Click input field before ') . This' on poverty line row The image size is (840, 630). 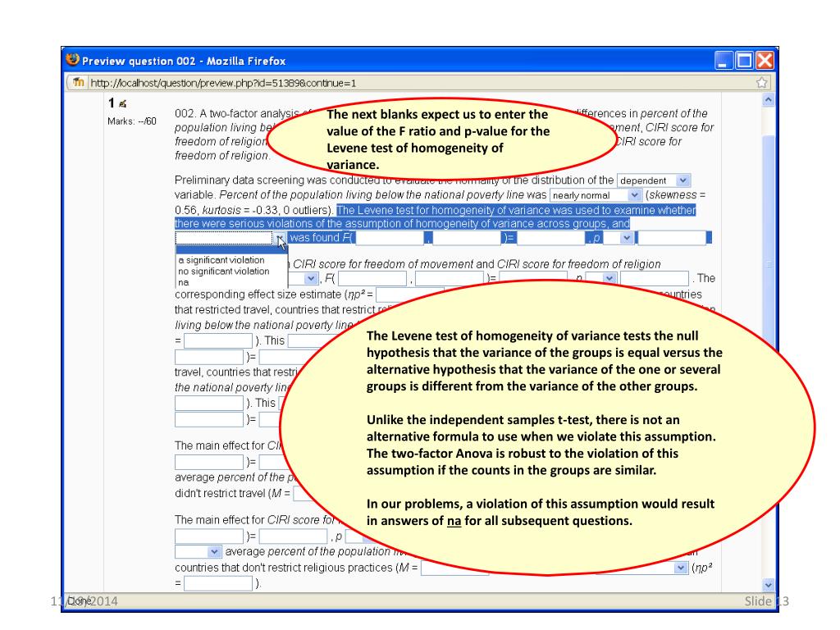pyautogui.click(x=218, y=340)
